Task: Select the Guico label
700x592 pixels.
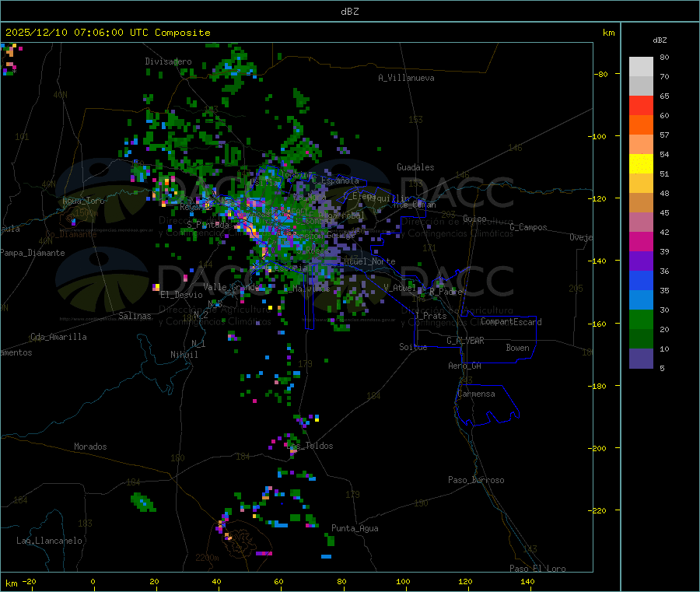Action: click(474, 219)
